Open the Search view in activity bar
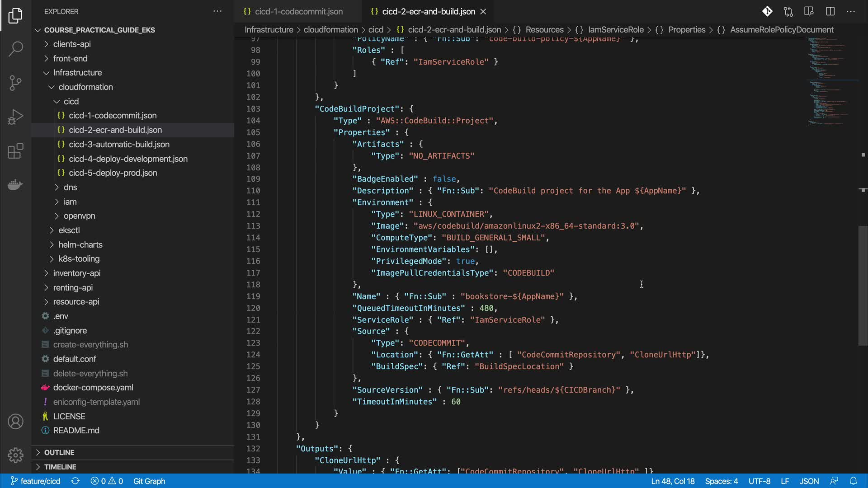This screenshot has width=868, height=488. [15, 49]
